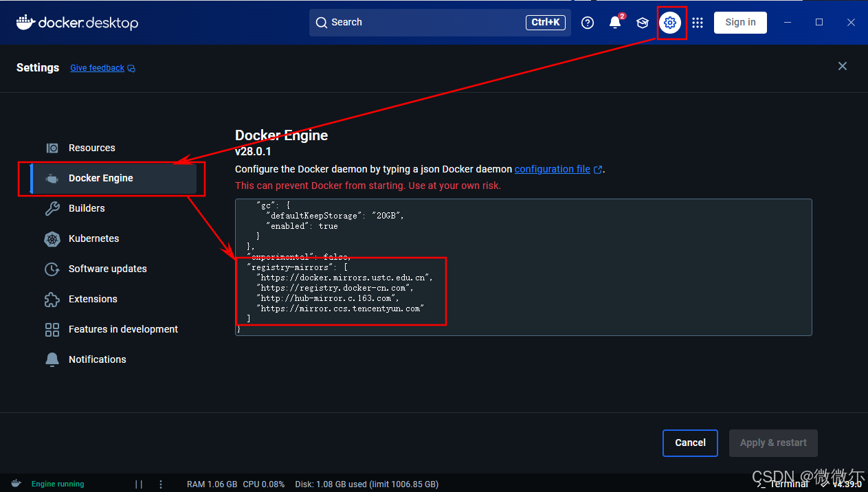Click the Extensions puzzle piece icon
The image size is (868, 492).
tap(52, 300)
